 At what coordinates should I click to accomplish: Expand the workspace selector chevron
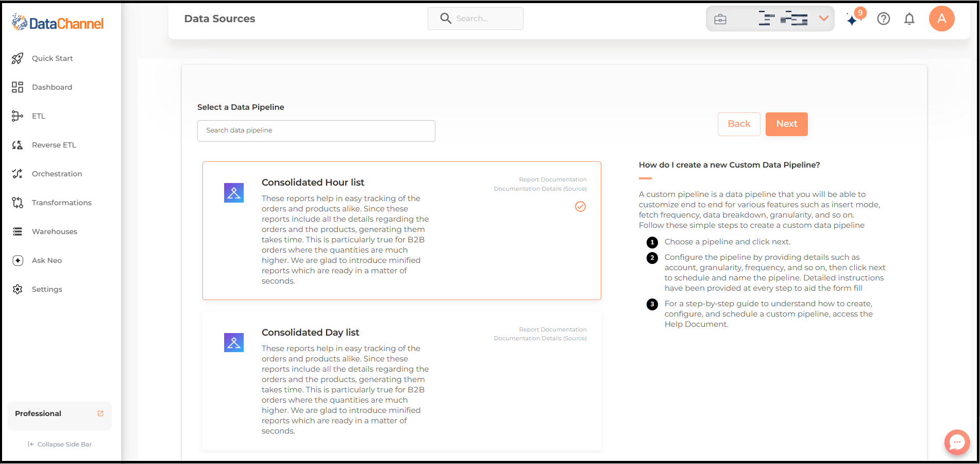point(824,19)
